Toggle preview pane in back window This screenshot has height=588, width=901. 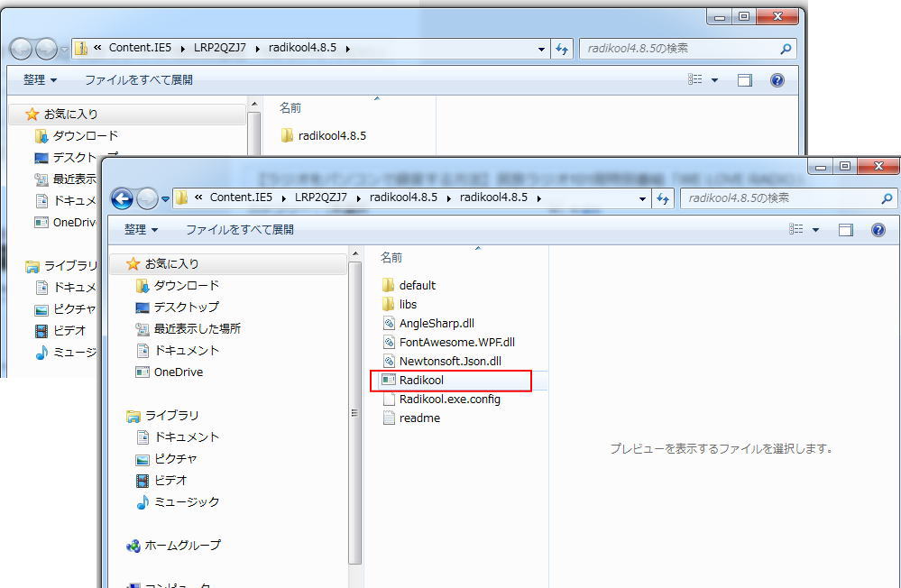coord(745,80)
